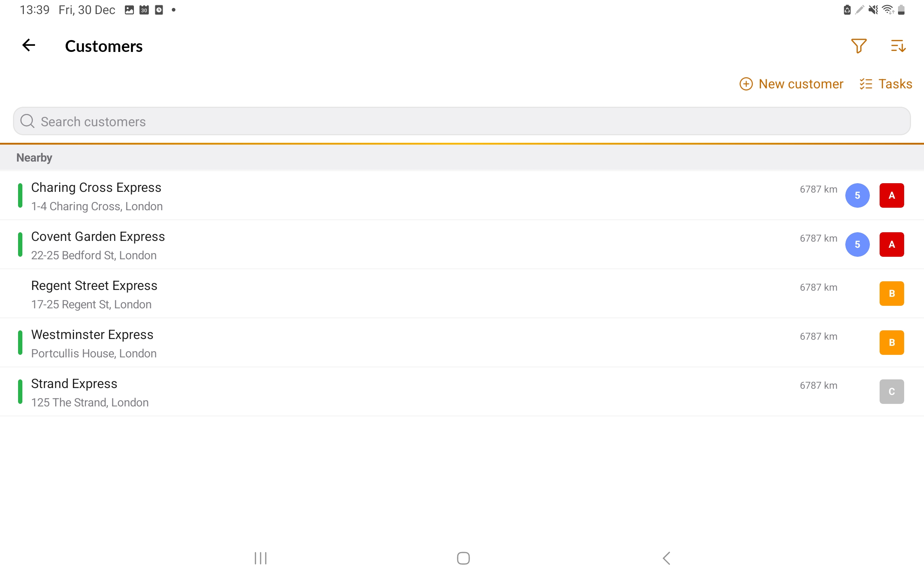
Task: Tap the Android home navigation button
Action: click(x=463, y=558)
